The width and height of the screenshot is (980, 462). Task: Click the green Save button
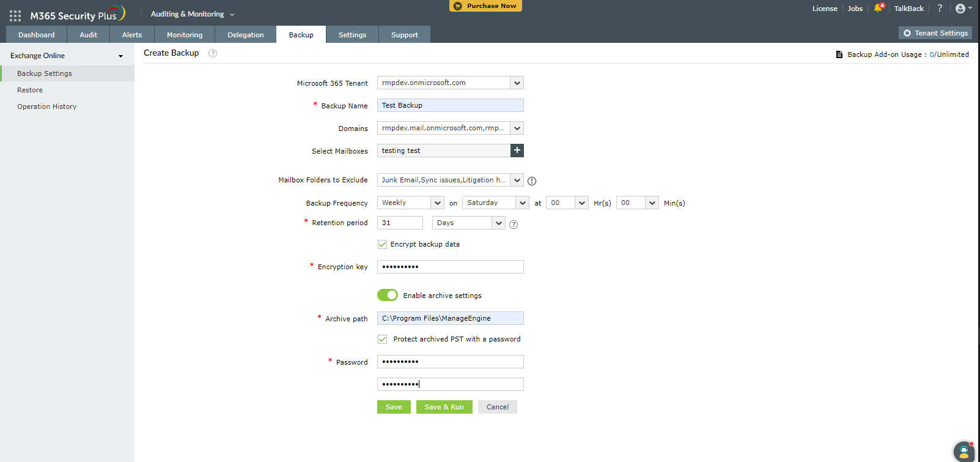(394, 407)
